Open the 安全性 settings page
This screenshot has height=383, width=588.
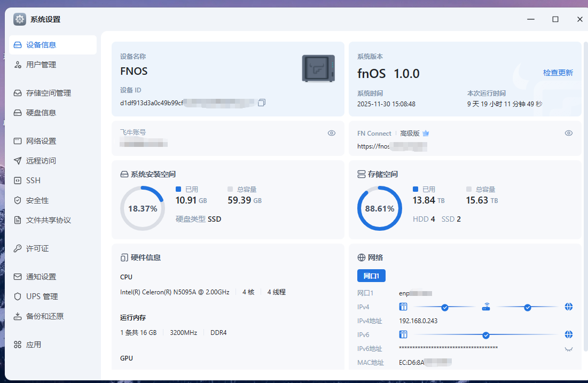click(34, 200)
